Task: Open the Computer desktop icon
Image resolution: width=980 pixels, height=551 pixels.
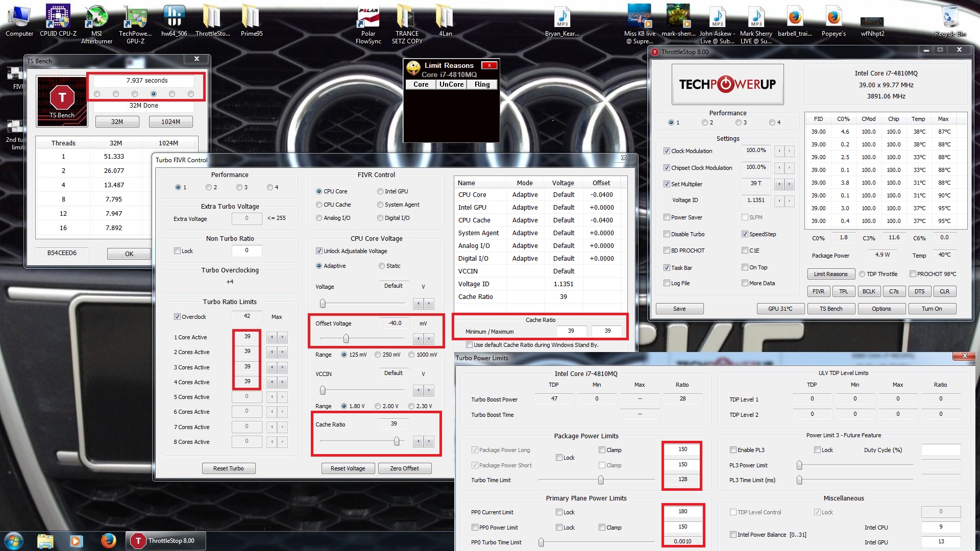Action: click(x=19, y=20)
